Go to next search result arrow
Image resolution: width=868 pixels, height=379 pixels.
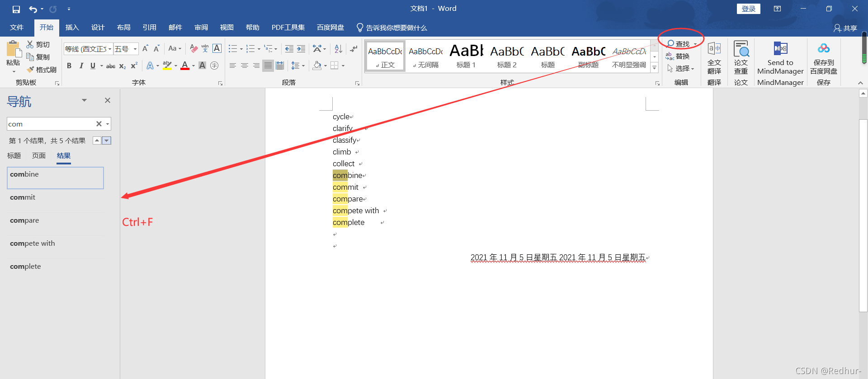coord(106,140)
